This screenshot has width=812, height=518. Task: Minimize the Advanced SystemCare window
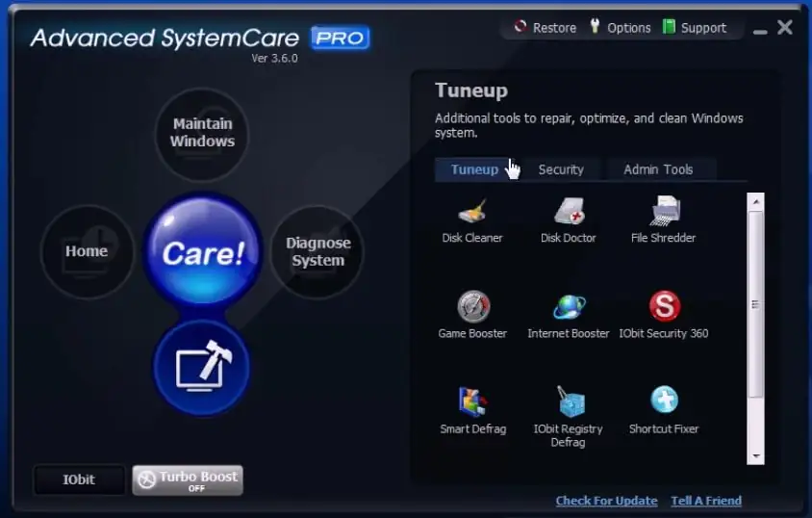(760, 32)
